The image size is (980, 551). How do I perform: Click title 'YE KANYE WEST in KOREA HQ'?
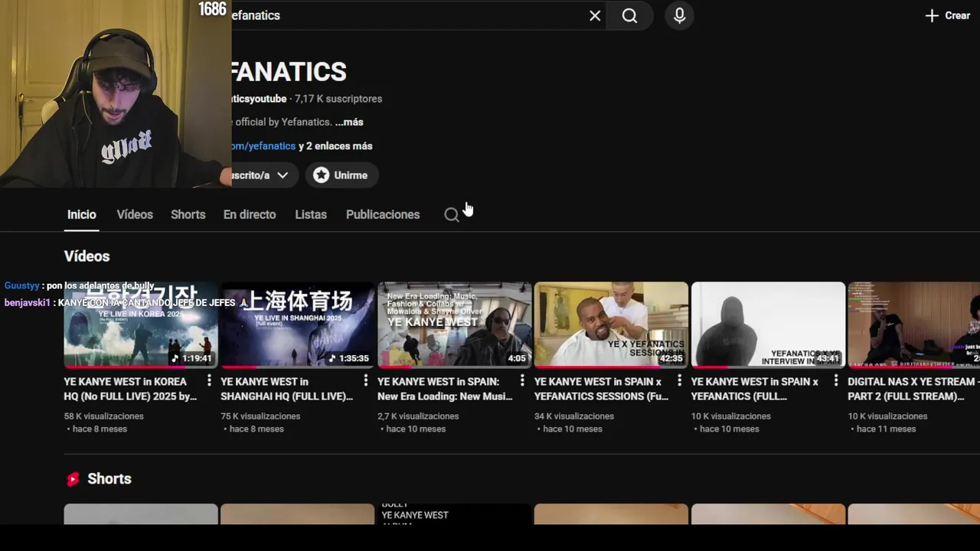point(130,389)
